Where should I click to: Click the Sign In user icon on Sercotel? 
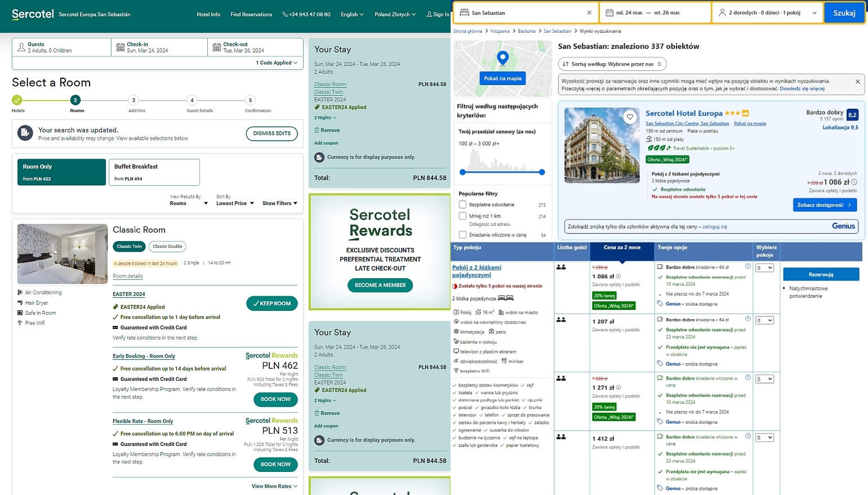click(x=429, y=14)
